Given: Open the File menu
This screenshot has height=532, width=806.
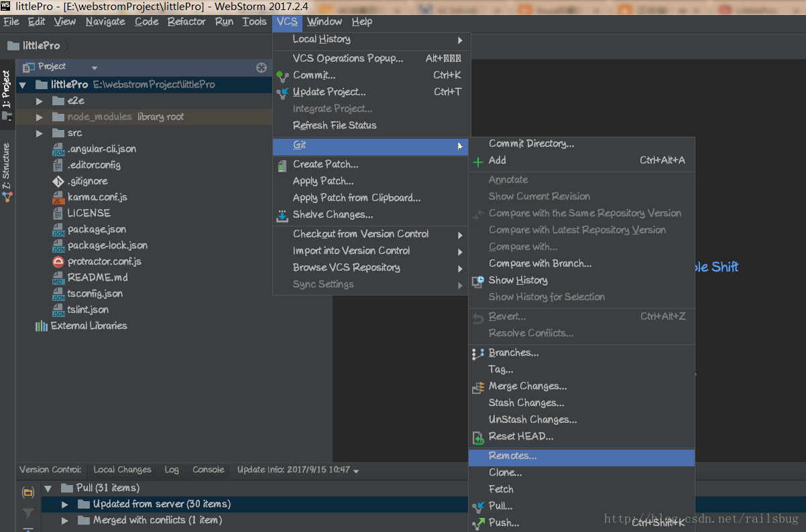Looking at the screenshot, I should pyautogui.click(x=11, y=21).
